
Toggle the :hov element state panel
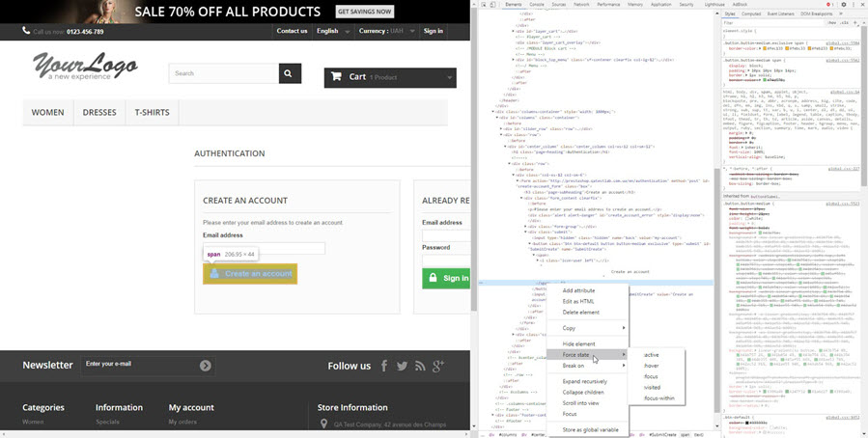pos(831,23)
